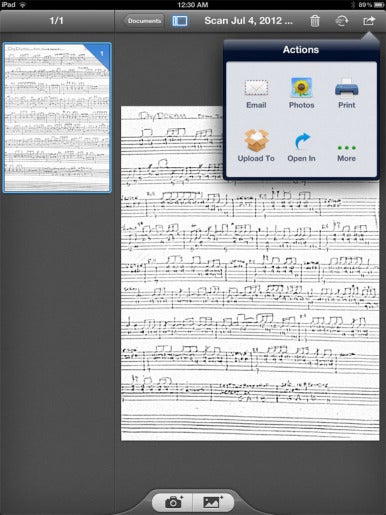Open the Upload To box icon
Screen dimensions: 386x515
click(256, 141)
